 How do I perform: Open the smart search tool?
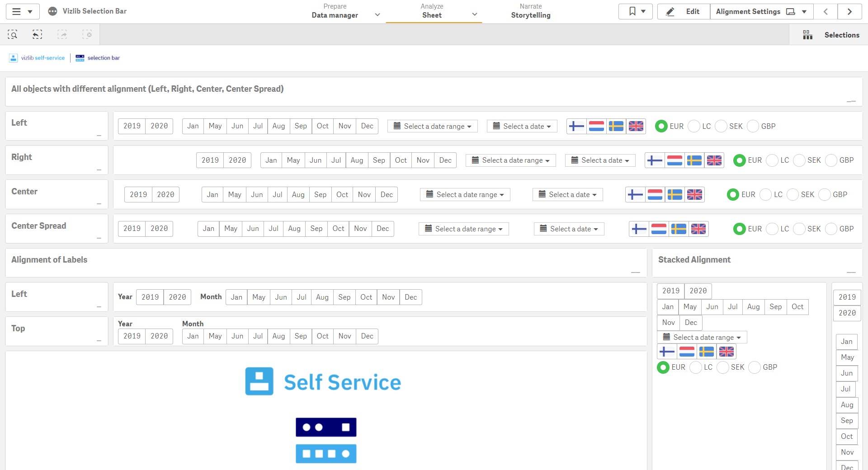point(13,34)
